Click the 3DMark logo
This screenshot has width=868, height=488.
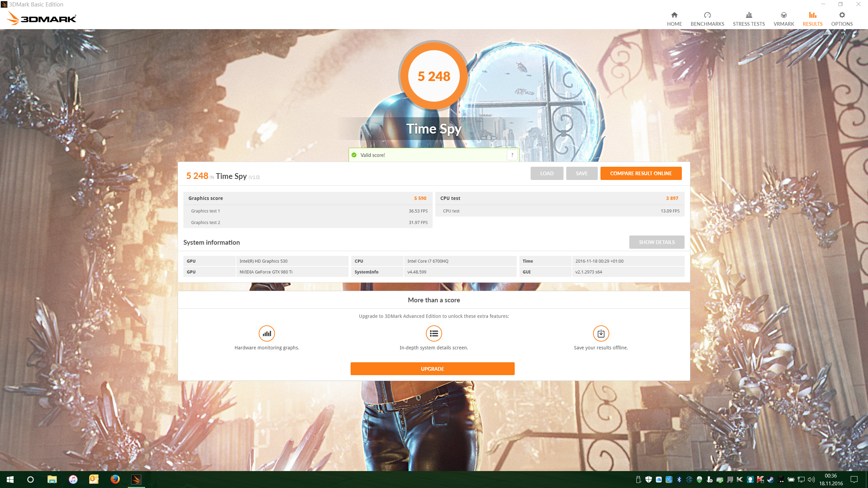(x=41, y=18)
